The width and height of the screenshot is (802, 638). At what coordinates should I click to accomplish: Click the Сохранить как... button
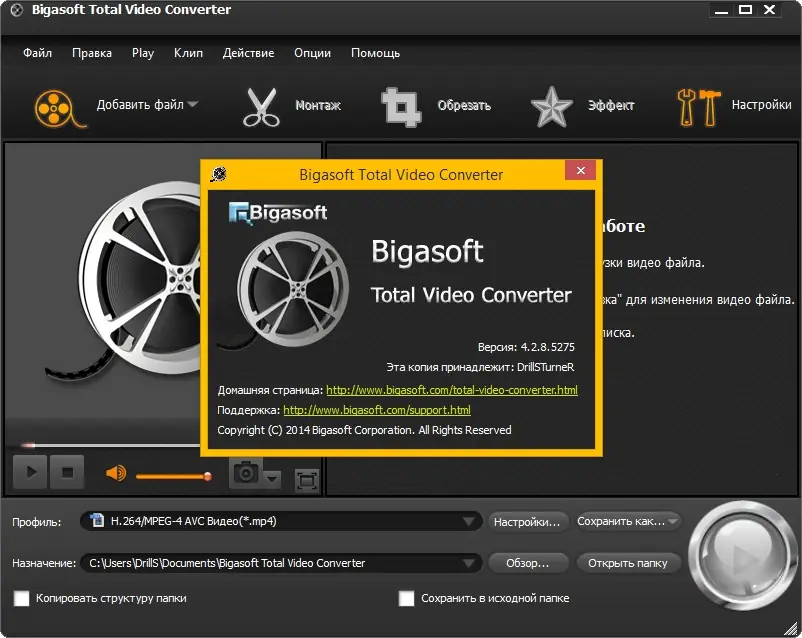[x=628, y=521]
